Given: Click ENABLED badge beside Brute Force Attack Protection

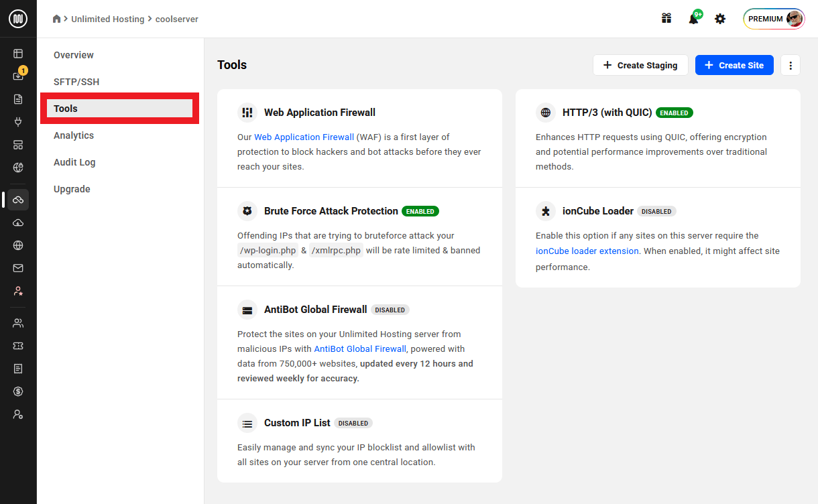Looking at the screenshot, I should [420, 211].
